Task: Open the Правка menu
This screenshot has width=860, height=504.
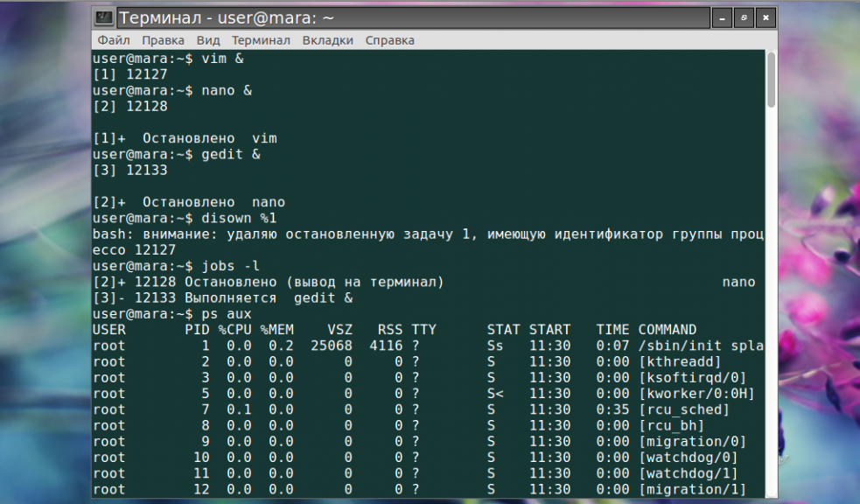Action: [163, 40]
